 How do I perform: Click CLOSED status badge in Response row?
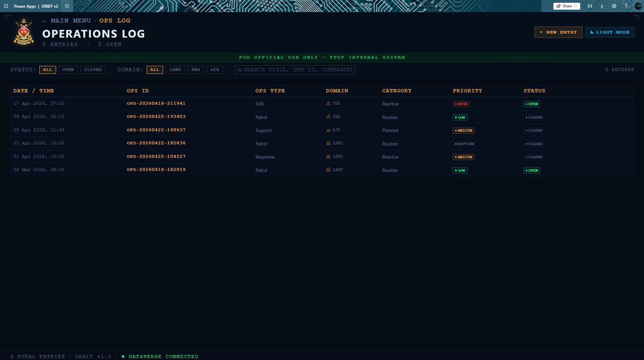click(x=534, y=157)
